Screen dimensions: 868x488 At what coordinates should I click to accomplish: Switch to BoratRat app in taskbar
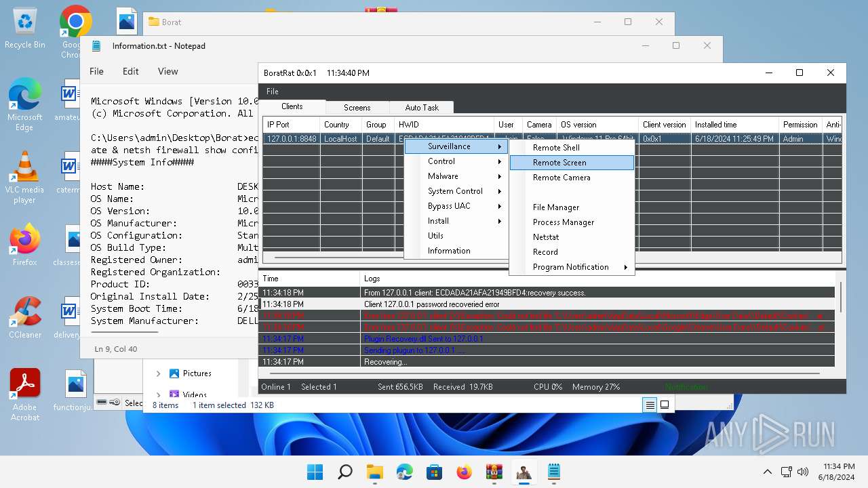(524, 472)
